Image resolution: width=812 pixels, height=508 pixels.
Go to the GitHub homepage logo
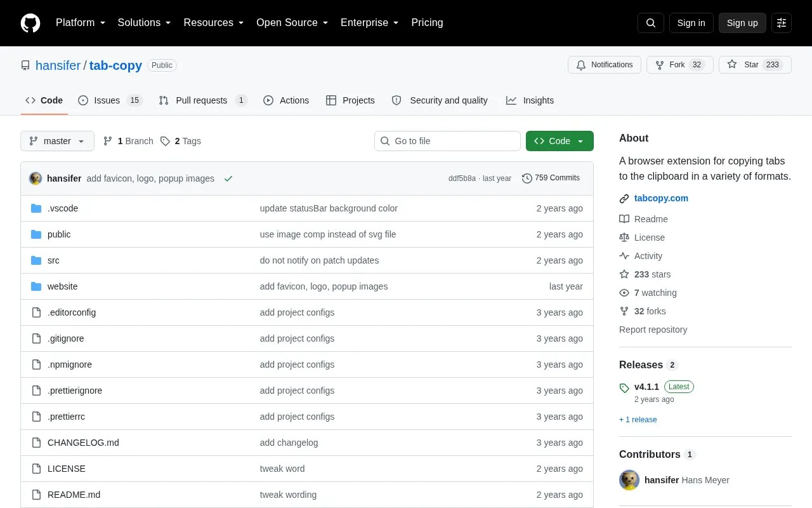30,23
